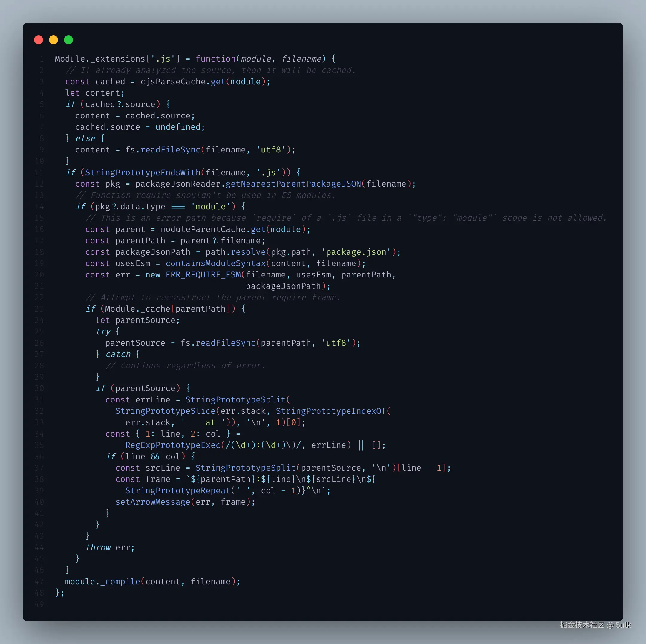Click containsModuleSyntax function call

(x=215, y=263)
